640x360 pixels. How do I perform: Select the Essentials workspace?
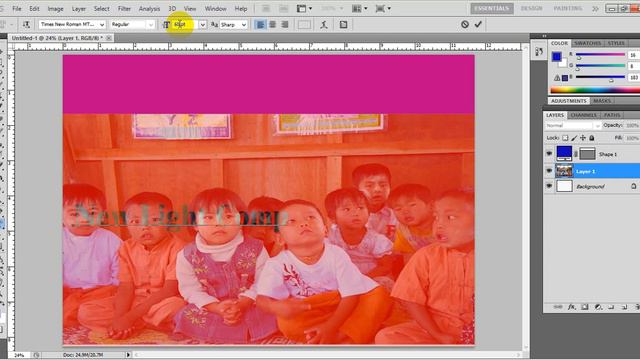[x=491, y=8]
